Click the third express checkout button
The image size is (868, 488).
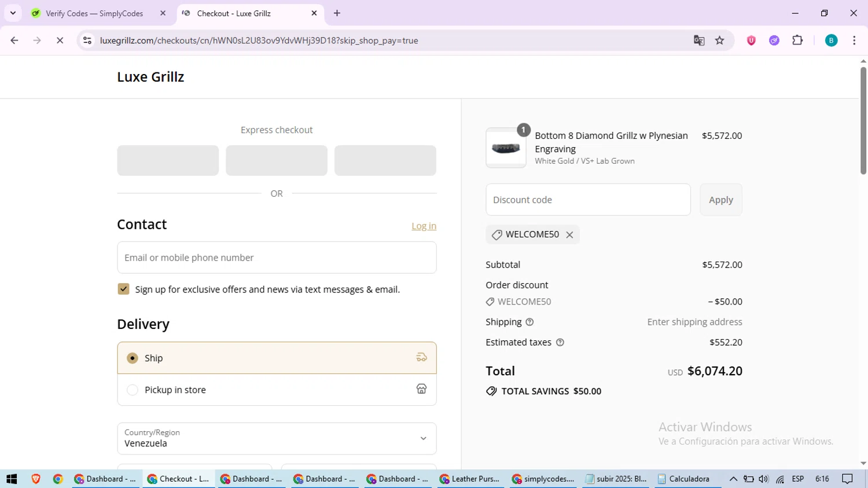(x=385, y=160)
